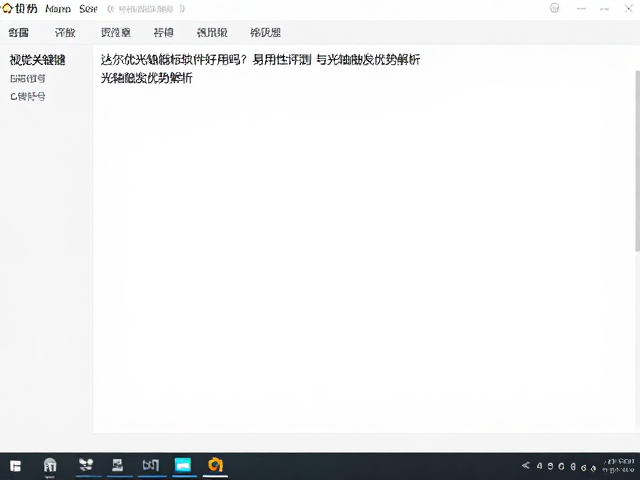Click the vertical scrollbar thumb
This screenshot has height=480, width=640.
coord(637,160)
